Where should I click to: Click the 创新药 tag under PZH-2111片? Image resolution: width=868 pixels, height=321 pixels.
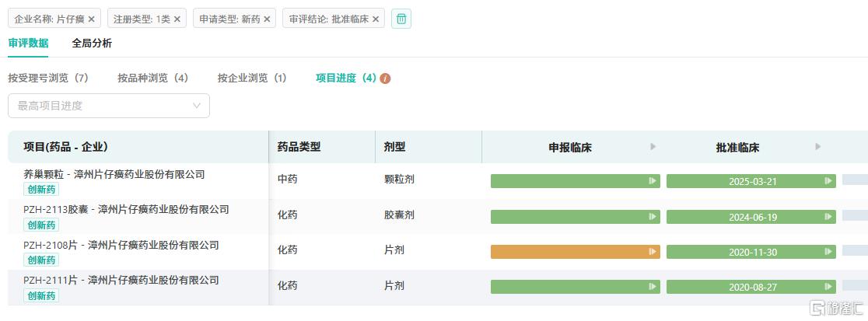(41, 295)
